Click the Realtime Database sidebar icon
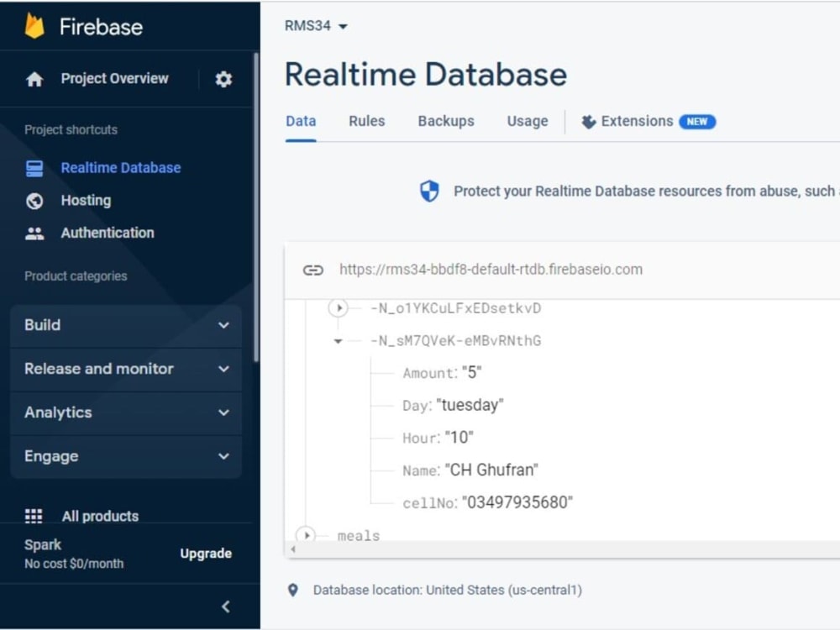This screenshot has width=840, height=630. pyautogui.click(x=34, y=168)
